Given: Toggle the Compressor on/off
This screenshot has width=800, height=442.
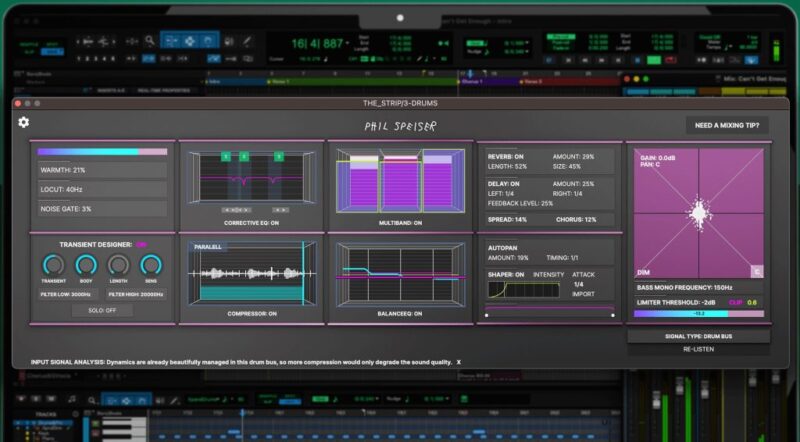Looking at the screenshot, I should click(x=252, y=314).
